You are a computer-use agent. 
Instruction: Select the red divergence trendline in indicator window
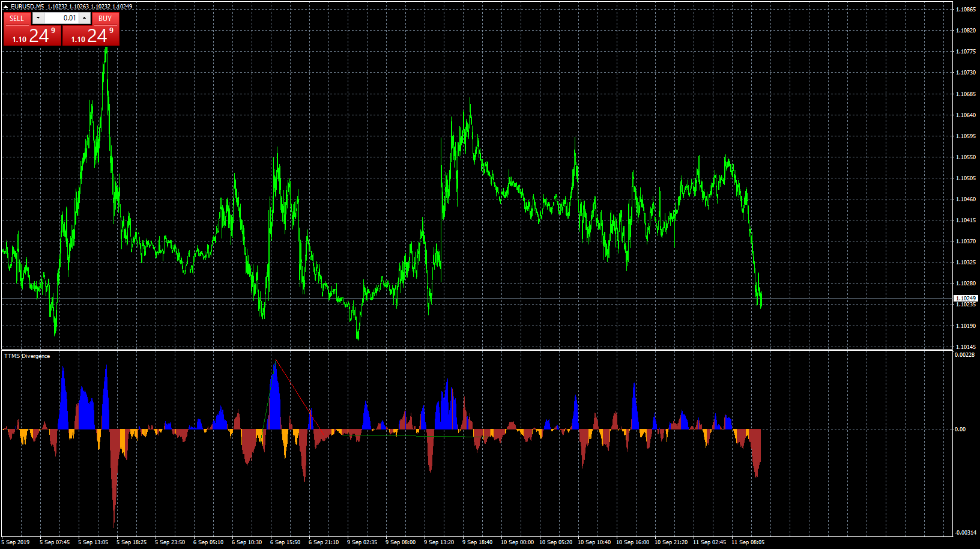pyautogui.click(x=297, y=394)
